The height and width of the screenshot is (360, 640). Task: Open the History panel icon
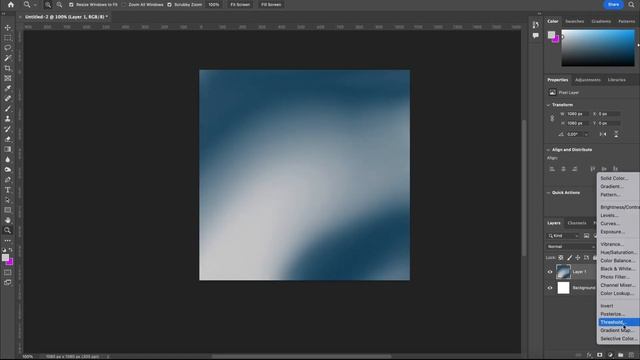tap(536, 25)
